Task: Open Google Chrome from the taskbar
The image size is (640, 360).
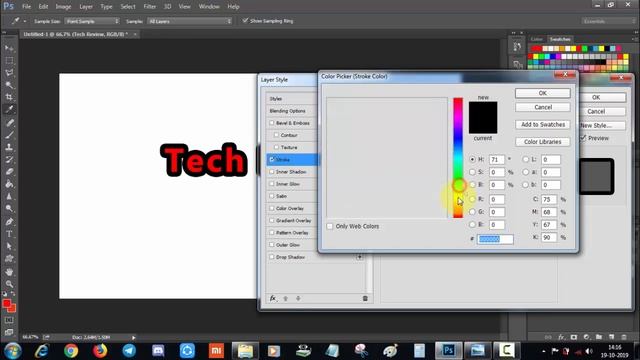Action: tap(71, 351)
